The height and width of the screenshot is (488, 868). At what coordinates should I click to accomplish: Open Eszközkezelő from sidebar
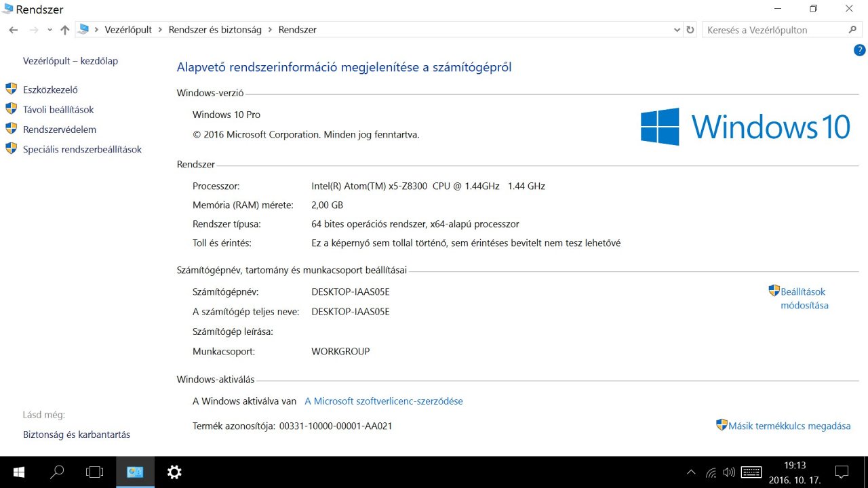[50, 89]
